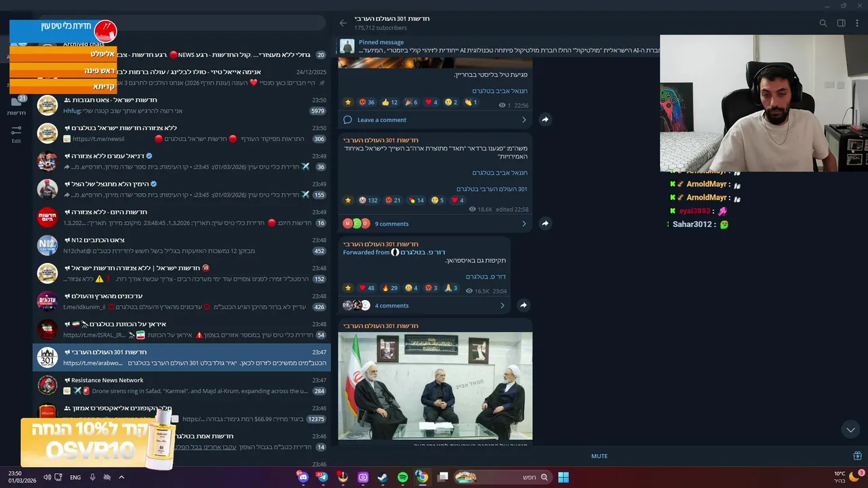Screen dimensions: 868x488
Task: Go back using the arrow in the chat header
Action: pos(343,23)
